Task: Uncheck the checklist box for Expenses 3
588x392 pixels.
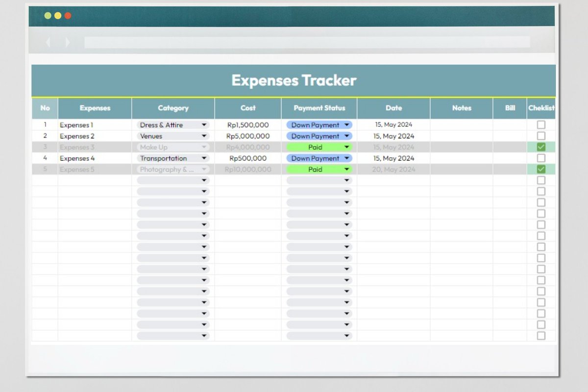Action: (541, 147)
